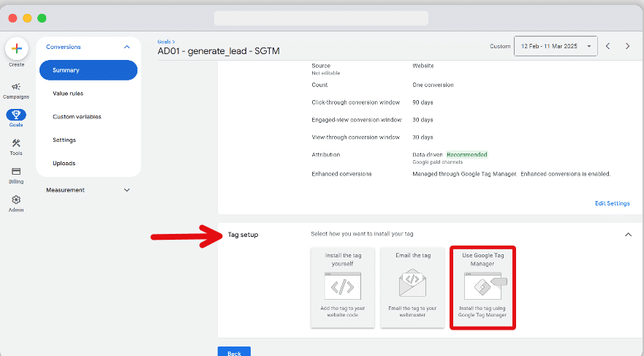Click 'Enhanced conversions' row label

point(341,174)
